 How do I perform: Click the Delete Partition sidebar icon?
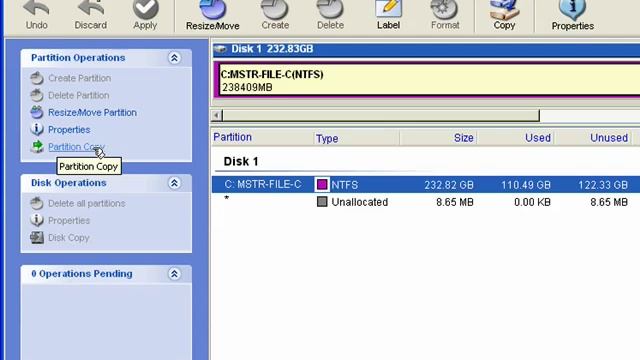[37, 95]
